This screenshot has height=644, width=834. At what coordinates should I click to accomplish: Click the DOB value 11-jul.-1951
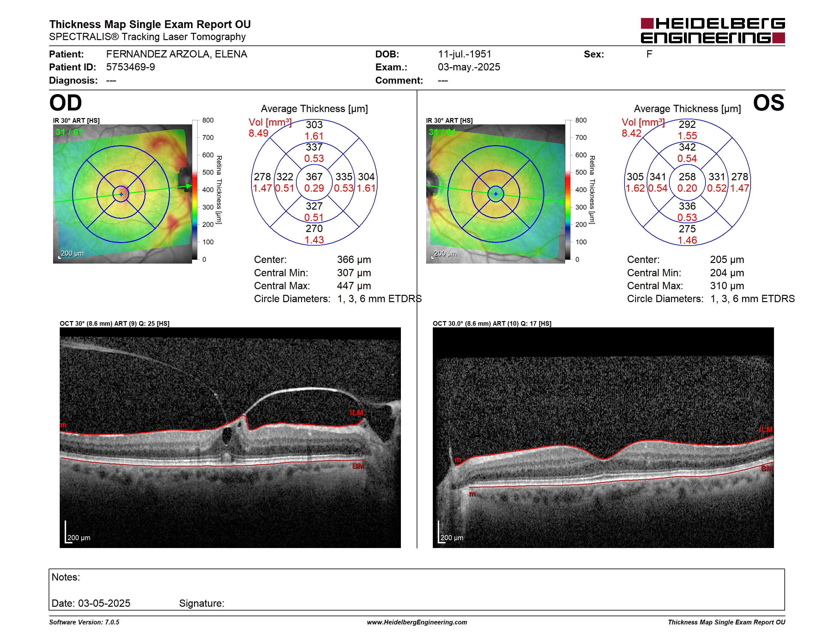point(464,54)
